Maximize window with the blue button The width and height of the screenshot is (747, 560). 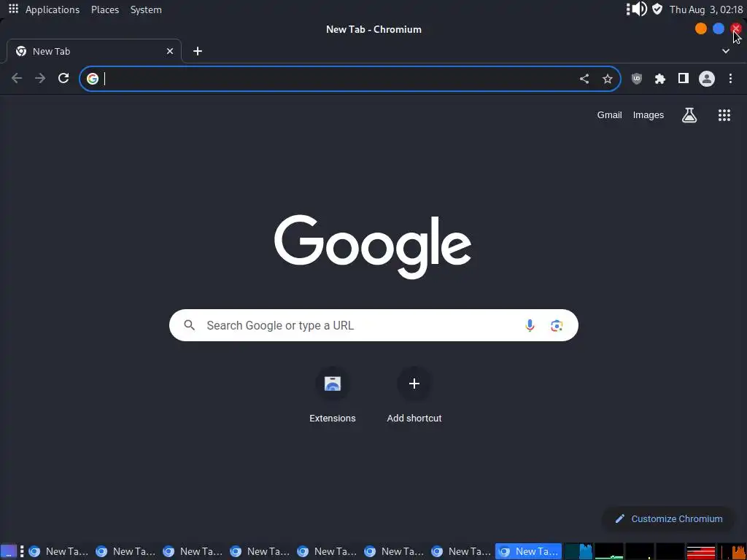point(719,28)
